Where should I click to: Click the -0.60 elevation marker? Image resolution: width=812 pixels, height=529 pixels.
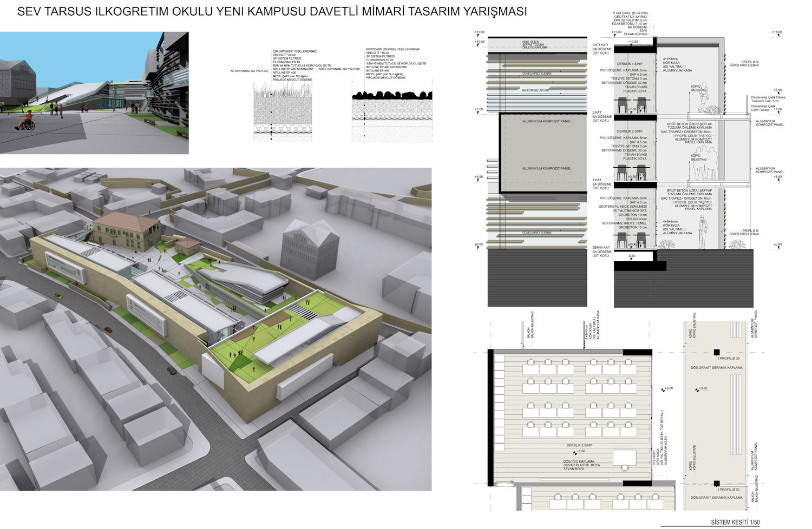(631, 256)
